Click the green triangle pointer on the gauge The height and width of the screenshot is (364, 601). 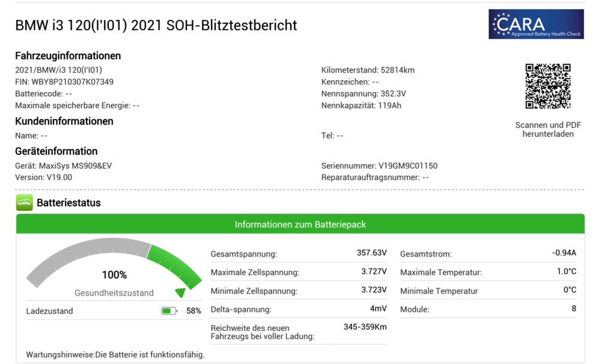180,293
